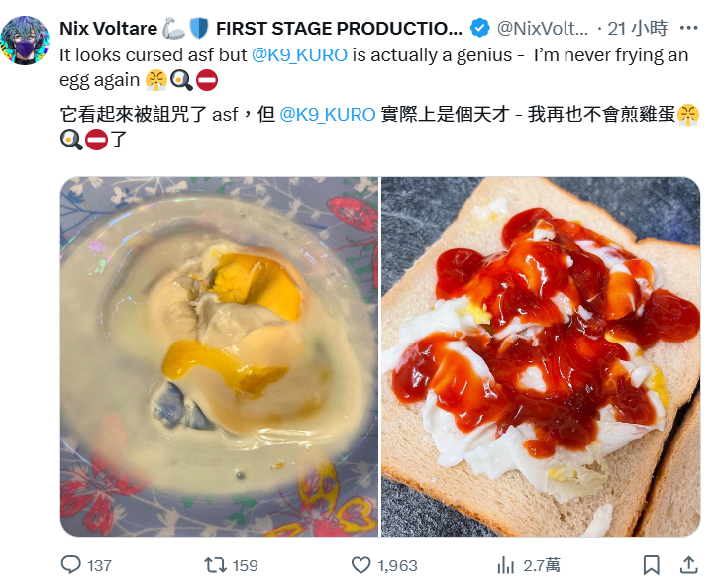The height and width of the screenshot is (588, 720).
Task: Open Nix Voltare's profile avatar
Action: coord(25,41)
